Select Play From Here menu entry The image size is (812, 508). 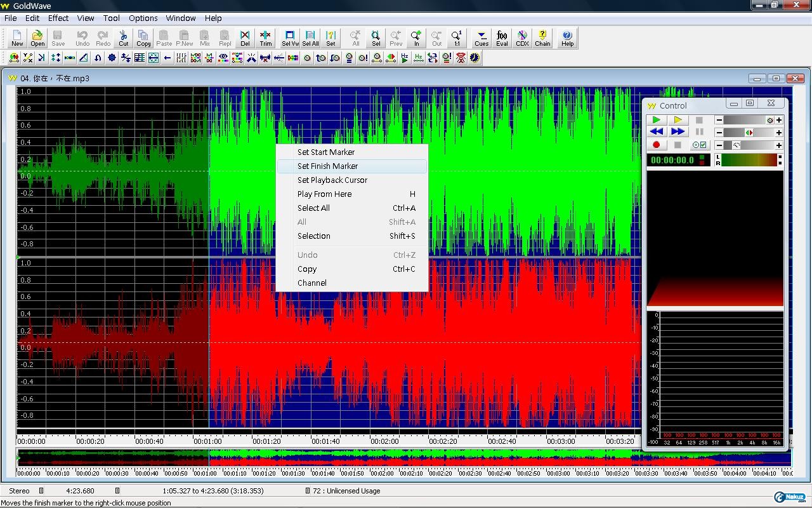pos(324,194)
